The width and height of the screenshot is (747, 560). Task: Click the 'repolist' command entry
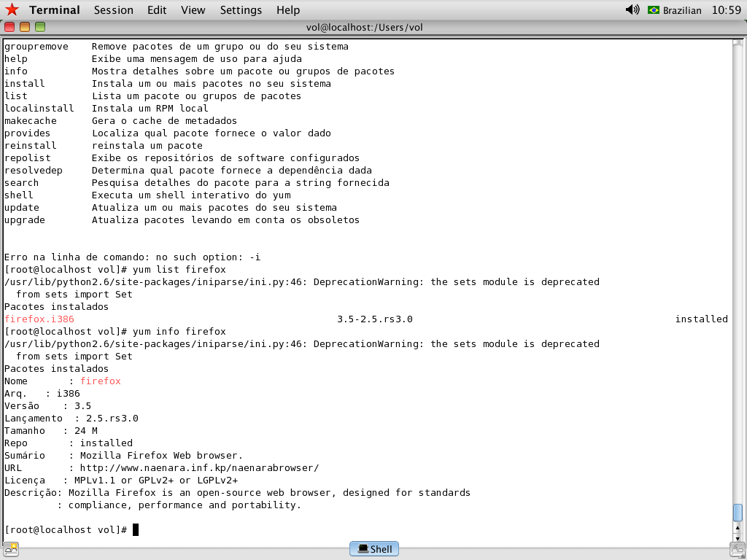[x=28, y=158]
